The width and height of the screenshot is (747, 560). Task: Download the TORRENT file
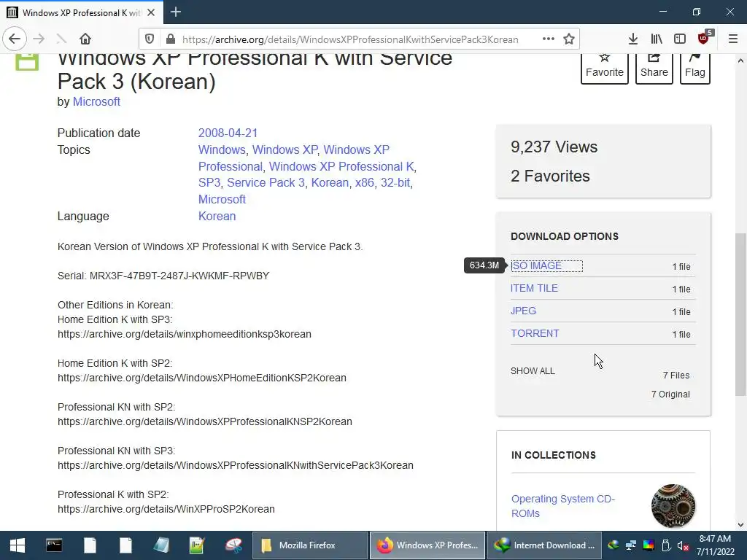(535, 333)
